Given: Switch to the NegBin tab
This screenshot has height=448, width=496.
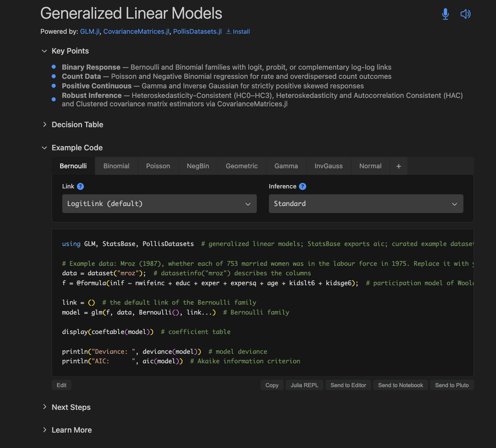Looking at the screenshot, I should pos(198,166).
